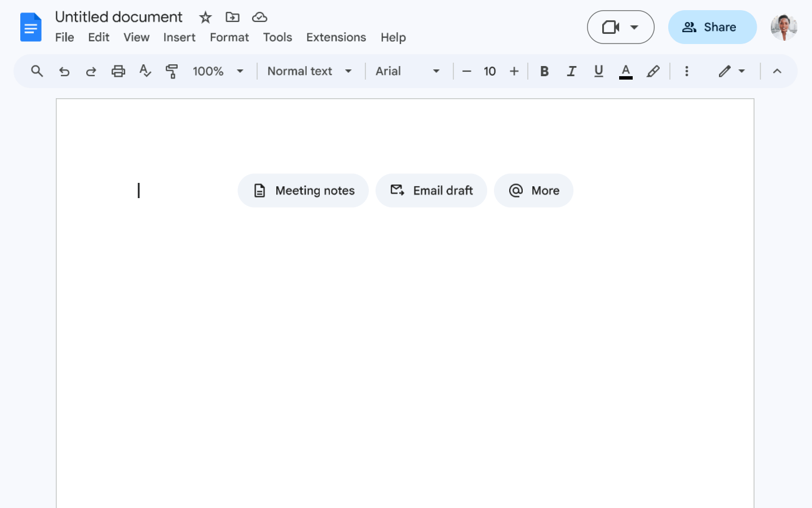812x508 pixels.
Task: Insert a Meeting notes building block
Action: 303,190
